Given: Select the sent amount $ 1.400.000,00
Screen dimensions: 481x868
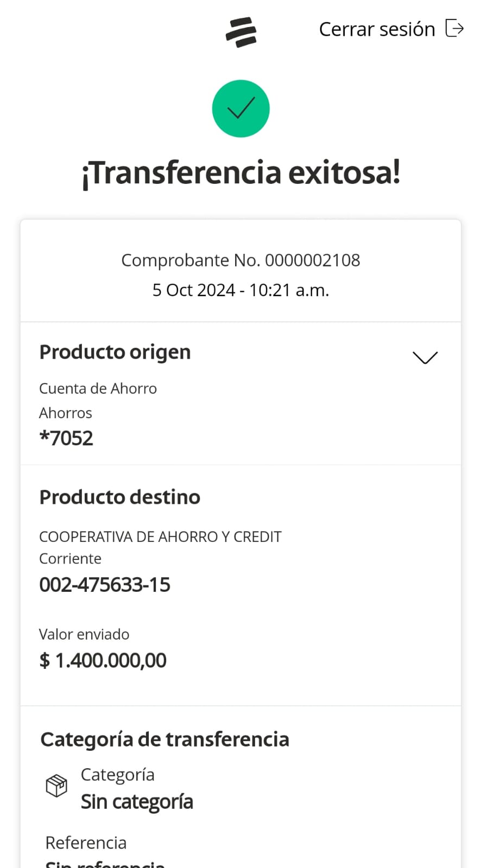Looking at the screenshot, I should (103, 660).
